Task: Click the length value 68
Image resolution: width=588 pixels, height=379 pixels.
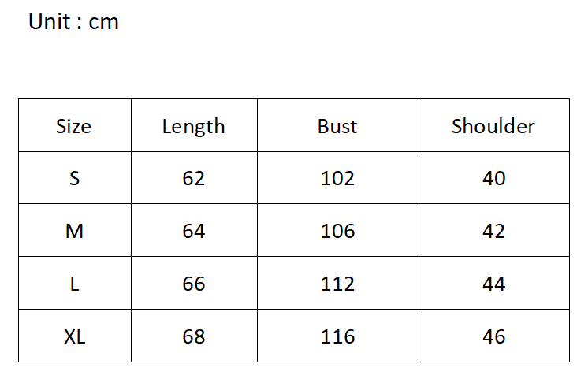Action: [x=193, y=336]
